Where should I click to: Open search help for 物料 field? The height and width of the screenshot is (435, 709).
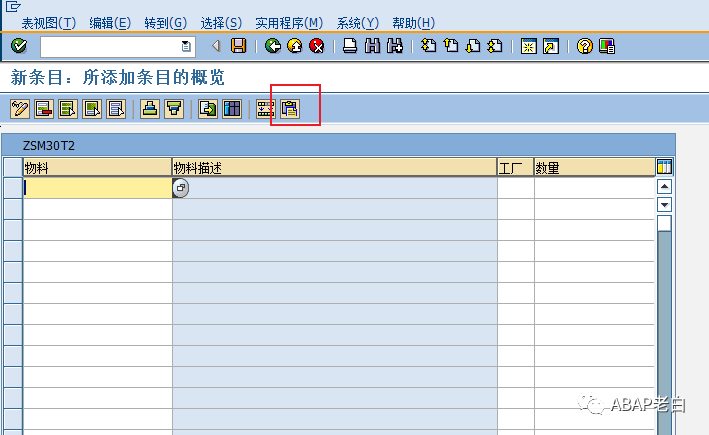181,188
